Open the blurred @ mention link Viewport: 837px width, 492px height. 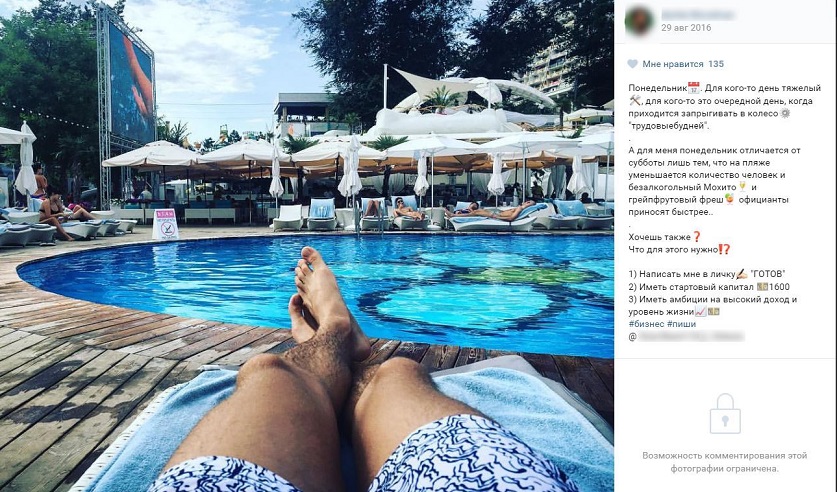[686, 337]
